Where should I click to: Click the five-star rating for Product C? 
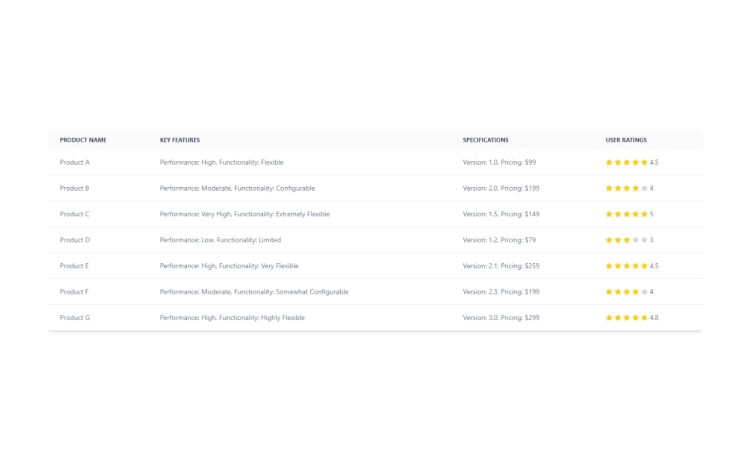tap(629, 214)
